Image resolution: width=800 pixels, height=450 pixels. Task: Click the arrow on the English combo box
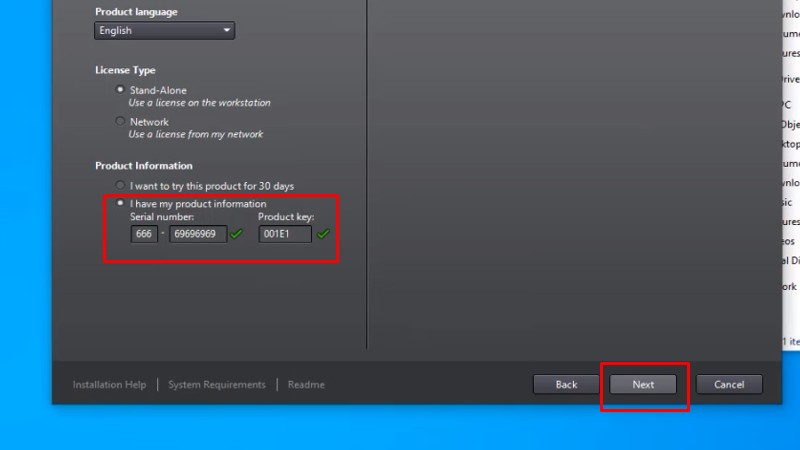227,31
